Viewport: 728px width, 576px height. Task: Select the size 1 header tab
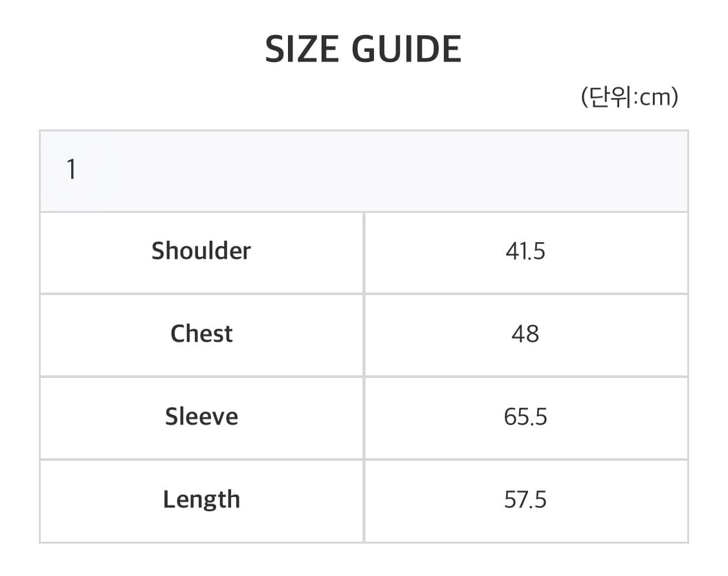72,170
